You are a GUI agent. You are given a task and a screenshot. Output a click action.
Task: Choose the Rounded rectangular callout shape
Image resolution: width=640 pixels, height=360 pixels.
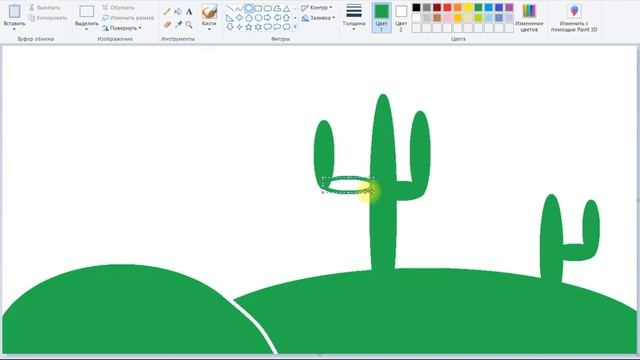pyautogui.click(x=267, y=27)
